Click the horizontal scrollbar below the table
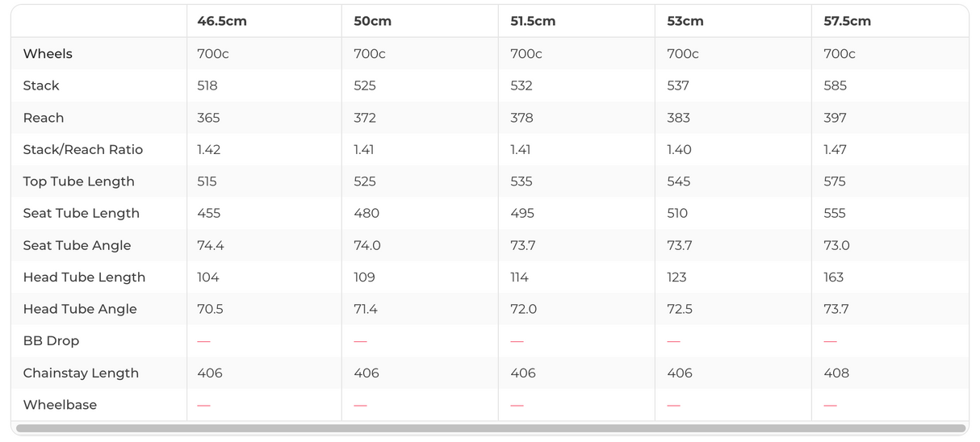 pyautogui.click(x=490, y=428)
